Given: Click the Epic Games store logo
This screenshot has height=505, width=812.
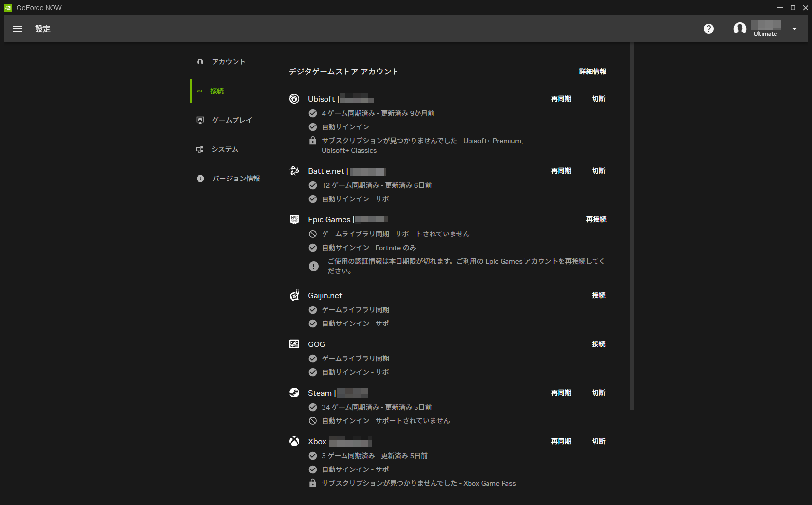Looking at the screenshot, I should 294,219.
